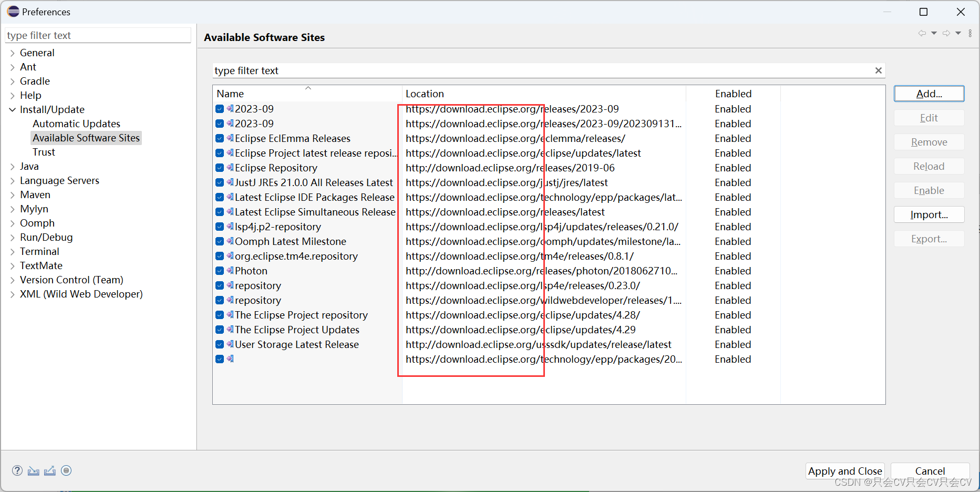
Task: Select the Trust preferences page
Action: click(x=44, y=152)
